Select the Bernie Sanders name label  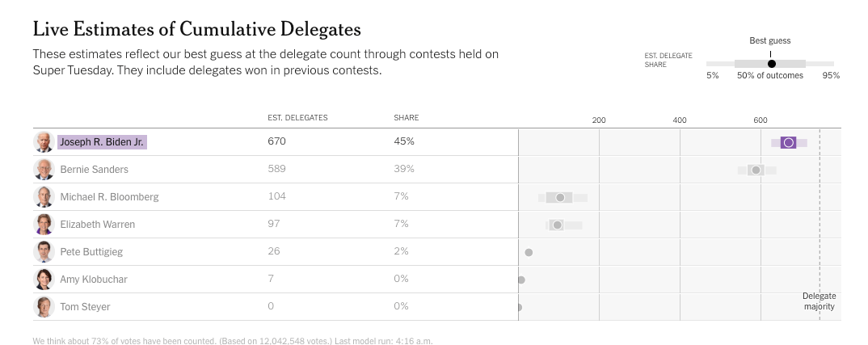(94, 170)
